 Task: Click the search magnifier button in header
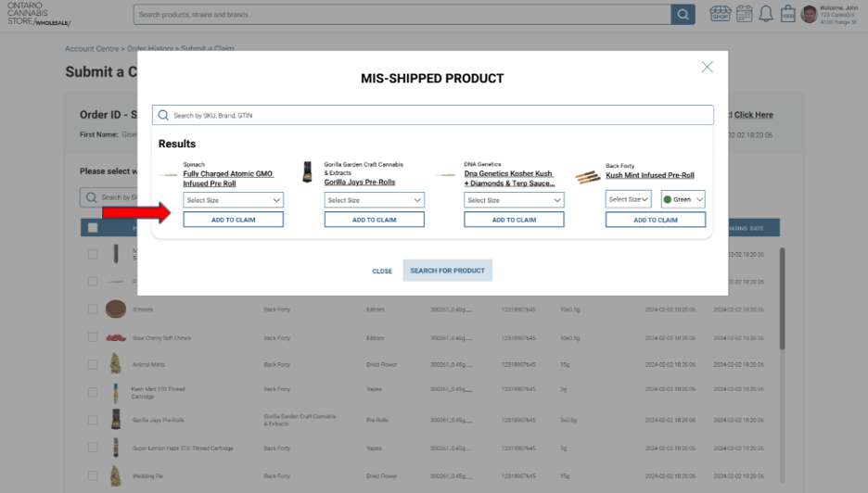[683, 15]
